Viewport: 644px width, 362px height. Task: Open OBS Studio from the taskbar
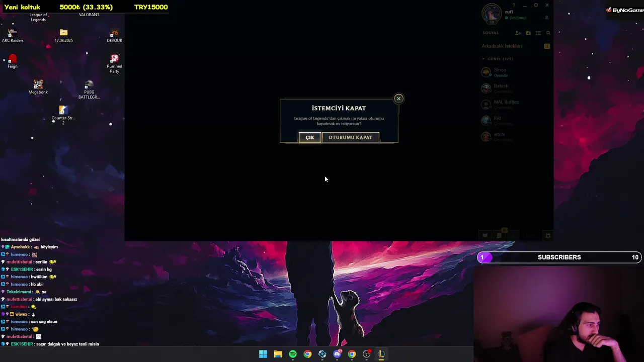pos(366,354)
